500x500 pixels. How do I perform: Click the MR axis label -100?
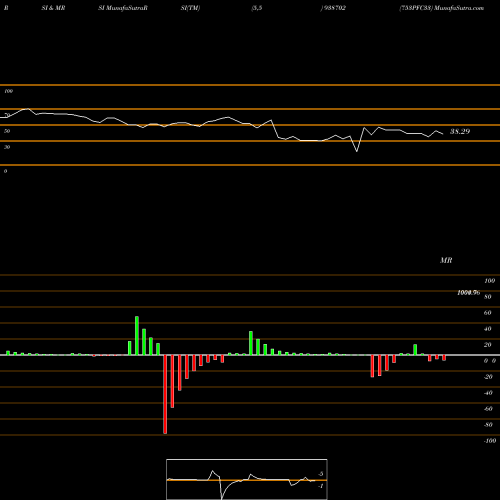point(490,441)
